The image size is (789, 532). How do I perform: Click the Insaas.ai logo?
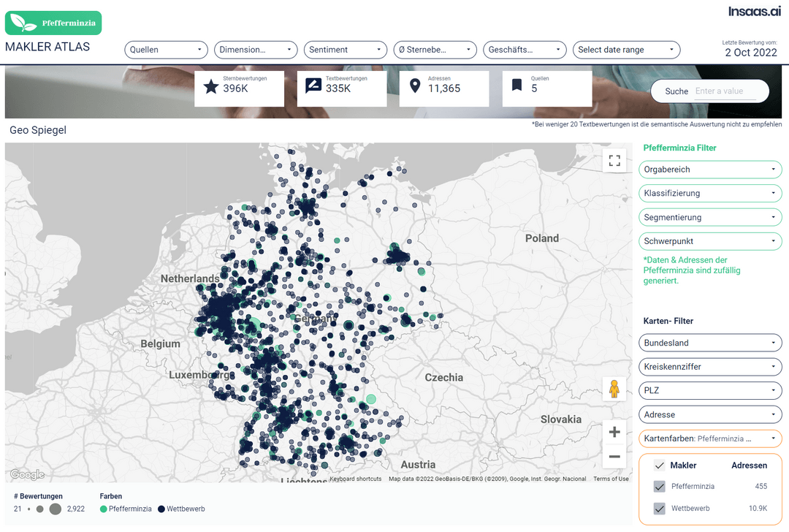754,11
